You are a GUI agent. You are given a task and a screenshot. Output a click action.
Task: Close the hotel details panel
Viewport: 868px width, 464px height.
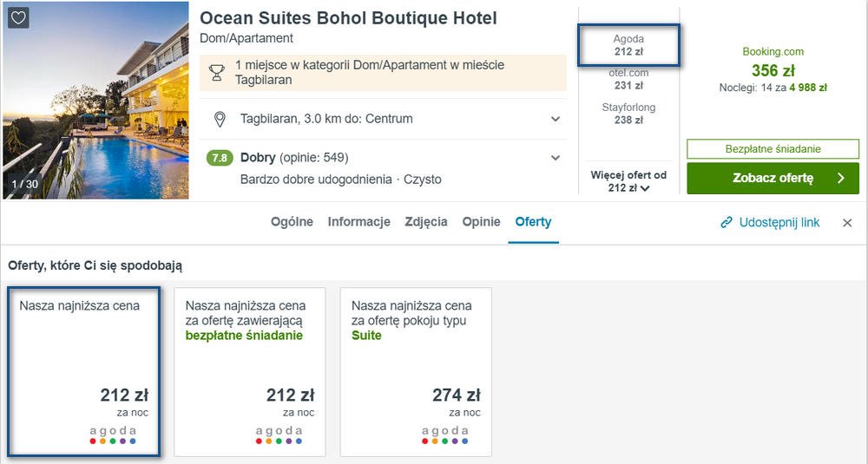click(x=847, y=223)
